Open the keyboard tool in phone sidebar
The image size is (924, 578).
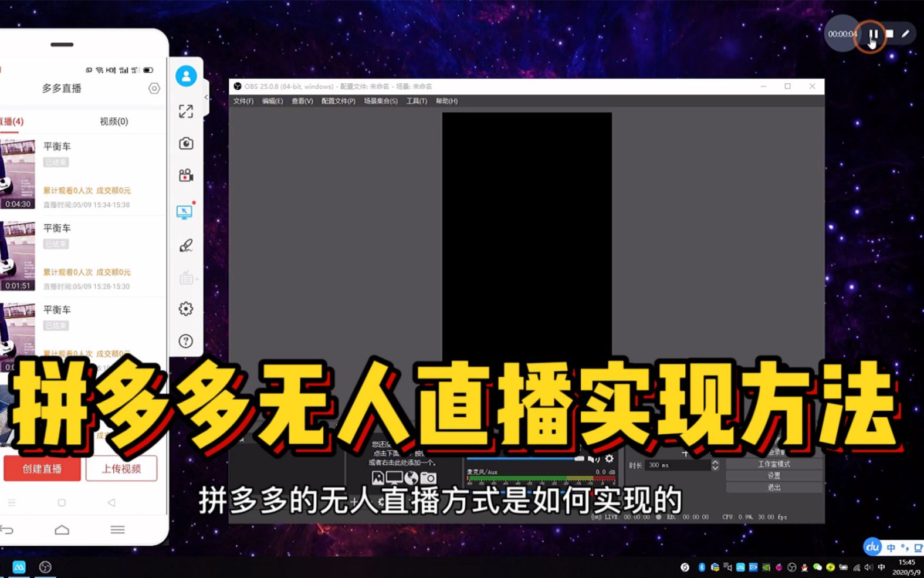[186, 278]
